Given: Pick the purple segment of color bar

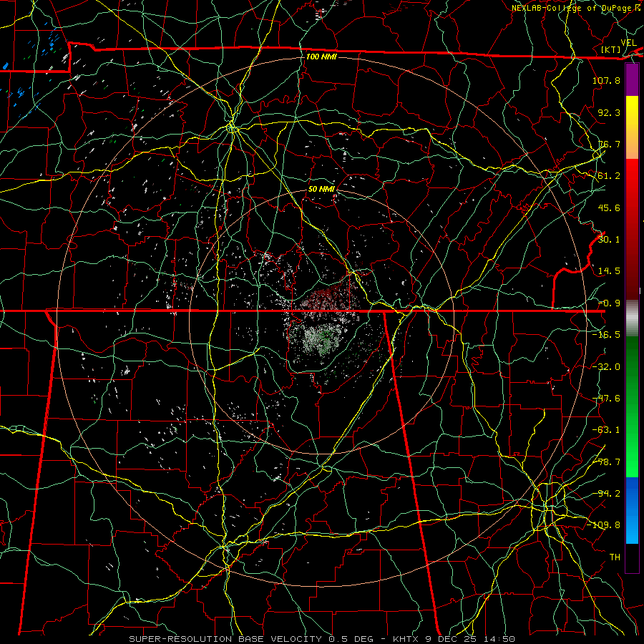Looking at the screenshot, I should point(632,79).
